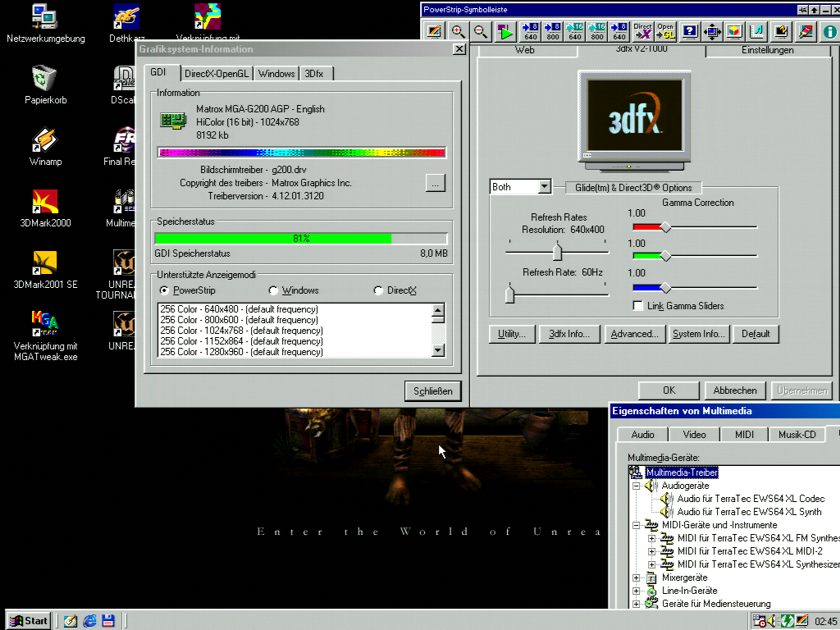Click the display mode list scroll-down arrow
Image resolution: width=840 pixels, height=630 pixels.
[438, 350]
